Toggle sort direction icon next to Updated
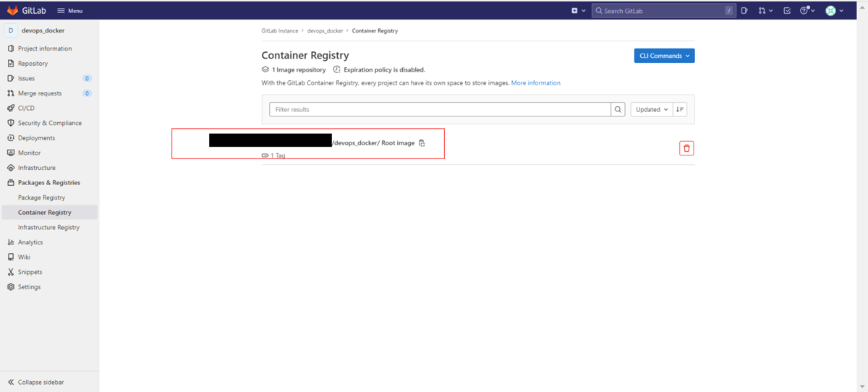868x392 pixels. pyautogui.click(x=679, y=109)
